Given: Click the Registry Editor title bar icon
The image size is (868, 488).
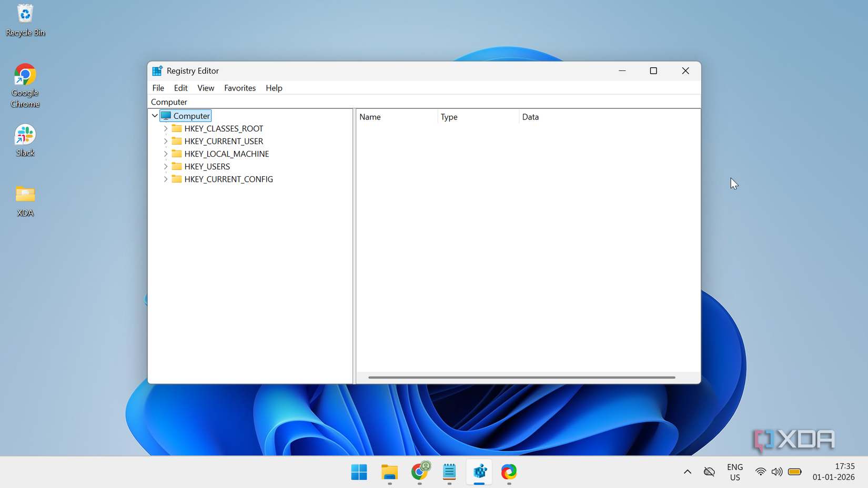Looking at the screenshot, I should pyautogui.click(x=157, y=71).
